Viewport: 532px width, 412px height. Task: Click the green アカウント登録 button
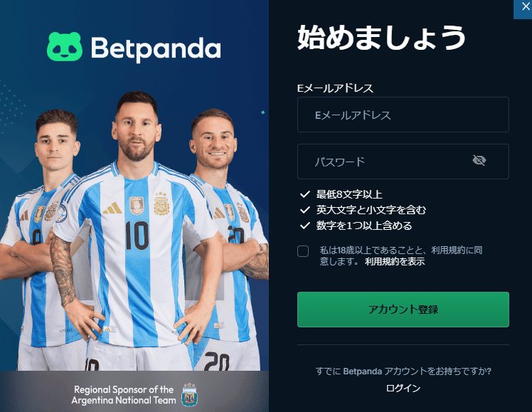[403, 310]
